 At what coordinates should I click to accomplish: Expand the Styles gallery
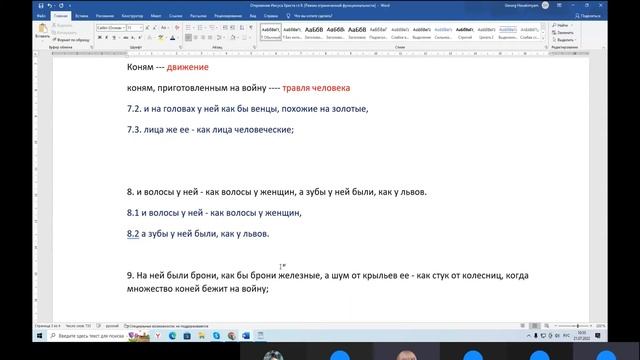click(543, 38)
